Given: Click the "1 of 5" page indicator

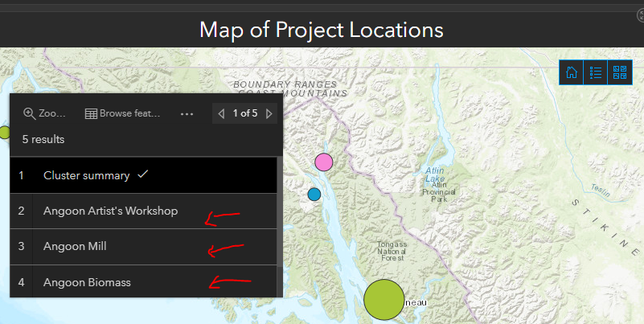Looking at the screenshot, I should click(245, 113).
